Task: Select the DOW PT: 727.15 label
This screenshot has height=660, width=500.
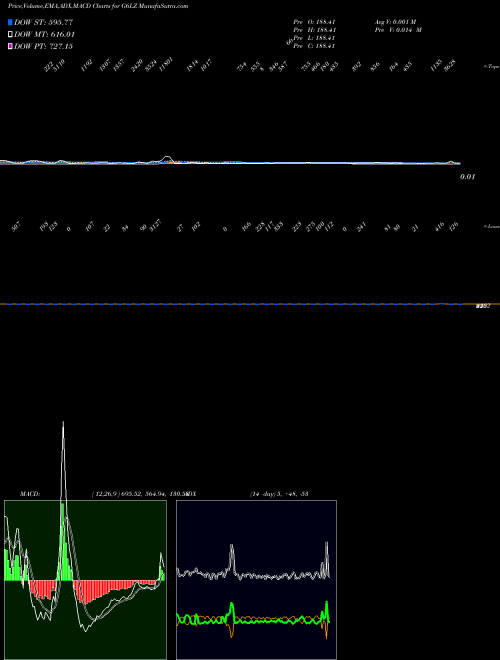Action: tap(44, 46)
